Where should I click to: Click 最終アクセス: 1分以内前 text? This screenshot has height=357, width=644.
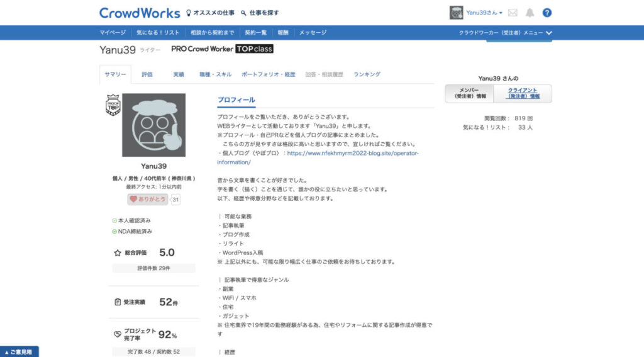153,187
